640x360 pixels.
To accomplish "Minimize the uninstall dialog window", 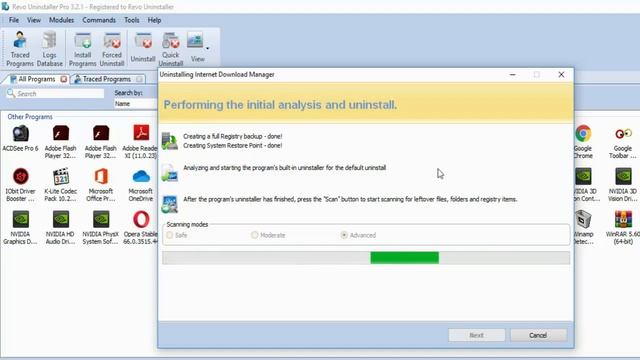I will 513,75.
